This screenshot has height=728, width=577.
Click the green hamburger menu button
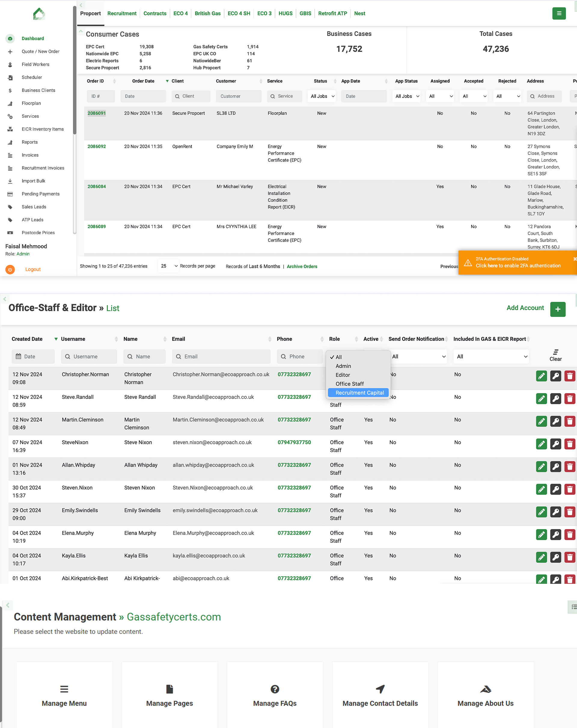pyautogui.click(x=559, y=14)
